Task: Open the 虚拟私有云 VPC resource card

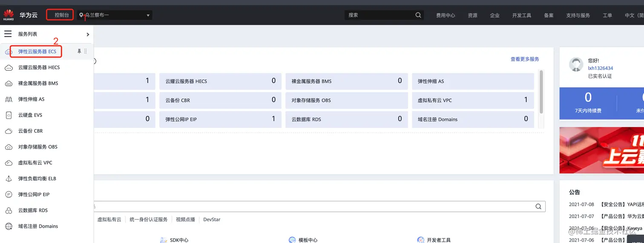Action: (x=473, y=100)
